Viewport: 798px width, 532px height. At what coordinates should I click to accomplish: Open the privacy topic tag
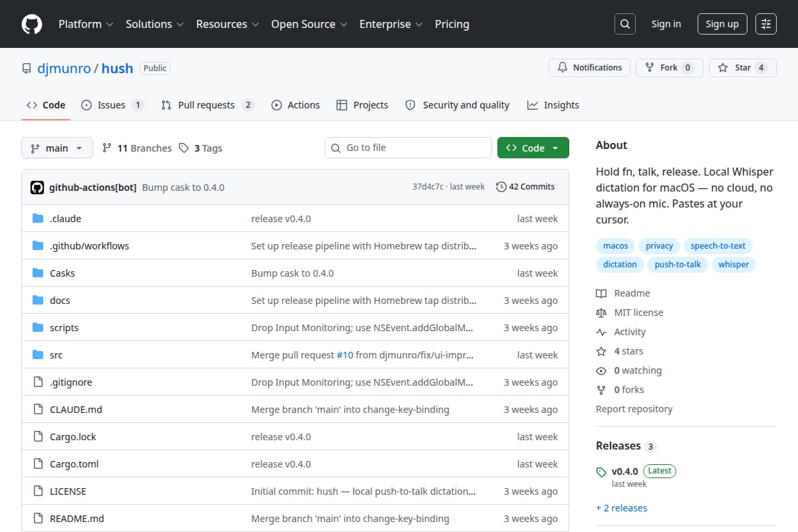tap(659, 246)
